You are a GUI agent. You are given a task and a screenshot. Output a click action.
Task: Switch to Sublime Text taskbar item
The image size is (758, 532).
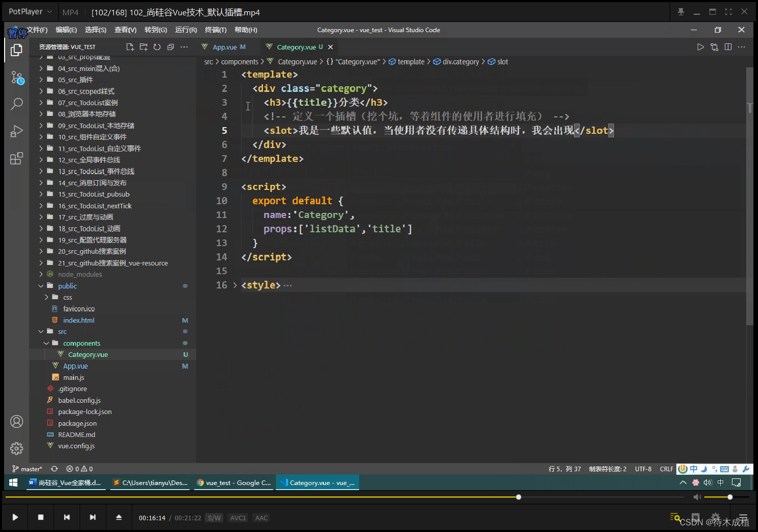[x=150, y=482]
